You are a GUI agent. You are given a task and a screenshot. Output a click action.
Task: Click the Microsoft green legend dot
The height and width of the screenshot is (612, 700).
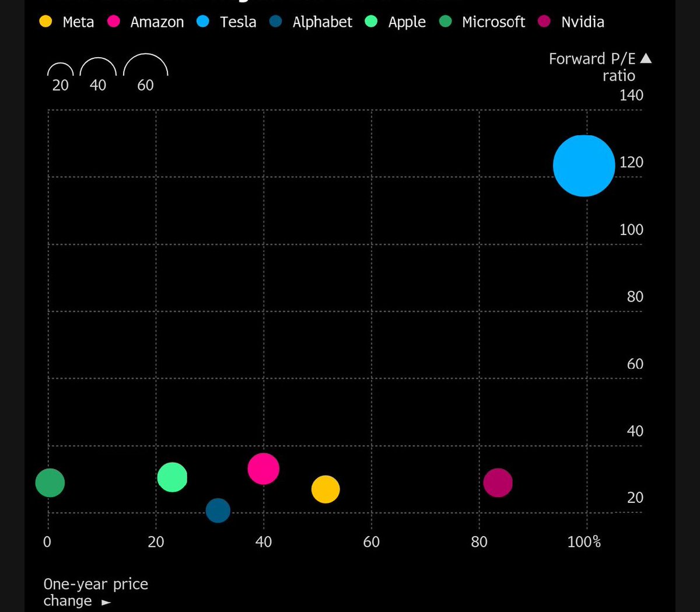coord(446,22)
